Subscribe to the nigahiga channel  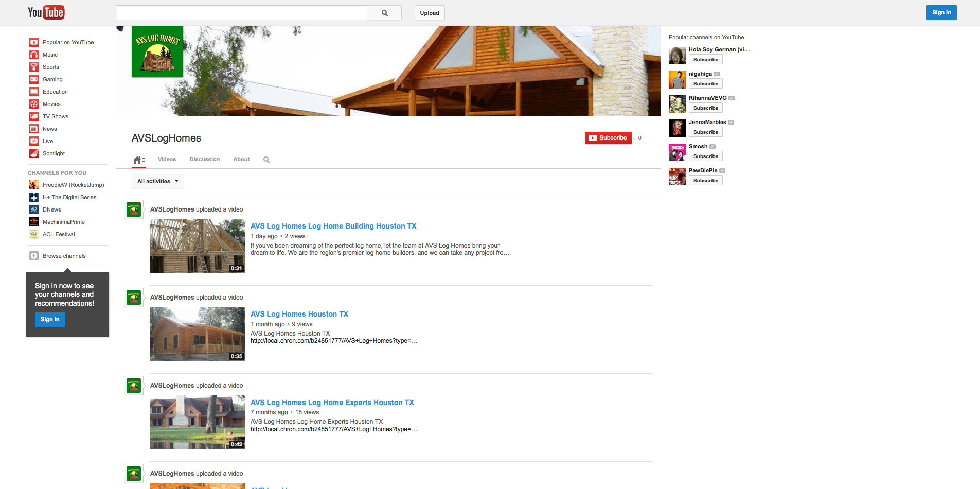(x=705, y=84)
